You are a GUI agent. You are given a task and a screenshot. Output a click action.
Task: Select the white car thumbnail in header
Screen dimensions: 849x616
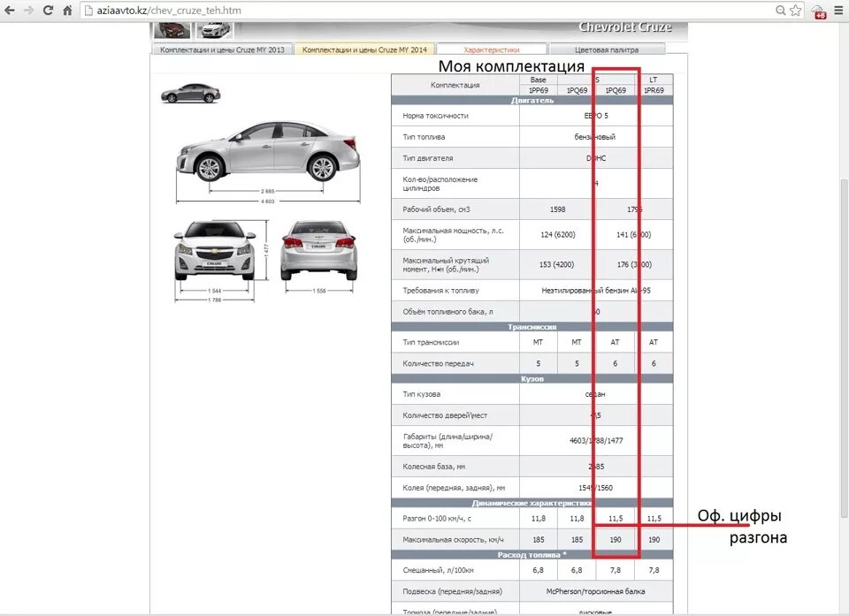(x=214, y=30)
